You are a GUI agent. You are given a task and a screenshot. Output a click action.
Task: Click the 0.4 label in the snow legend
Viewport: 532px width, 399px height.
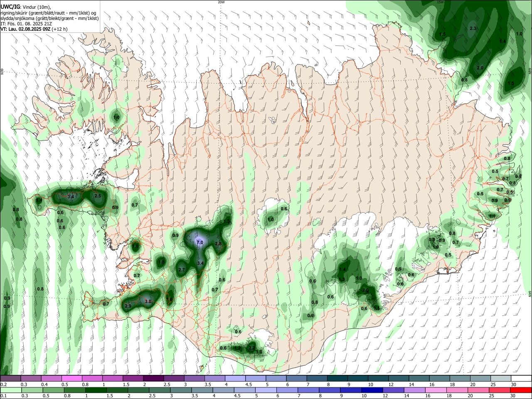[x=44, y=384]
